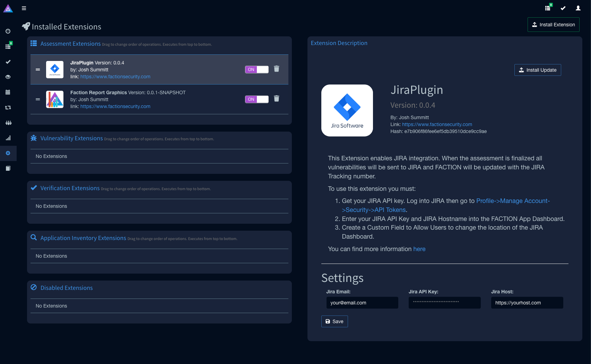Click the large Jira Software logo
This screenshot has height=364, width=591.
pos(347,110)
